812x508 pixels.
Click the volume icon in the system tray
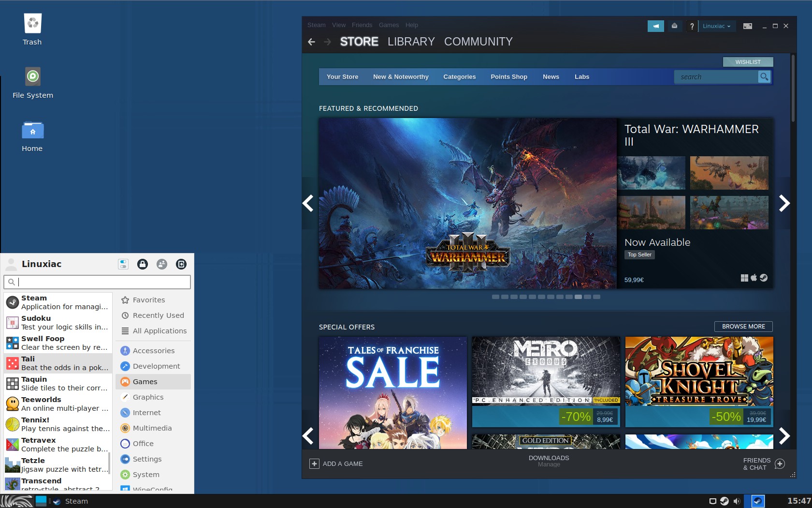tap(737, 501)
